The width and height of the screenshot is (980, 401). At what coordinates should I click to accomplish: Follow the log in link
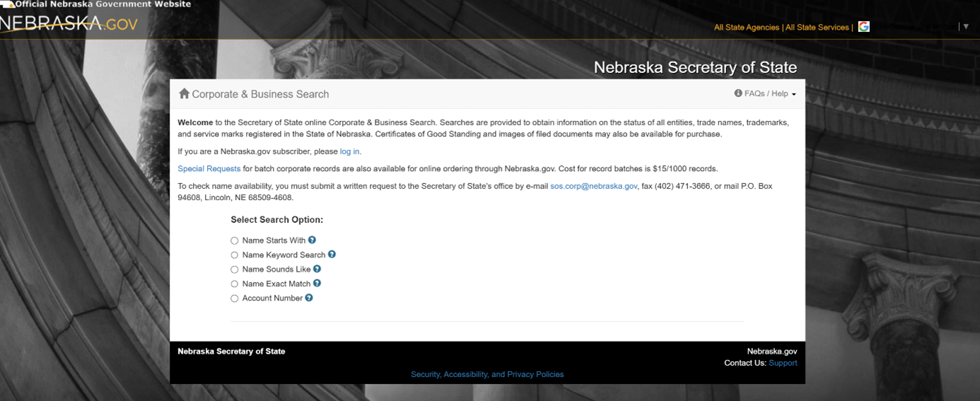point(349,151)
